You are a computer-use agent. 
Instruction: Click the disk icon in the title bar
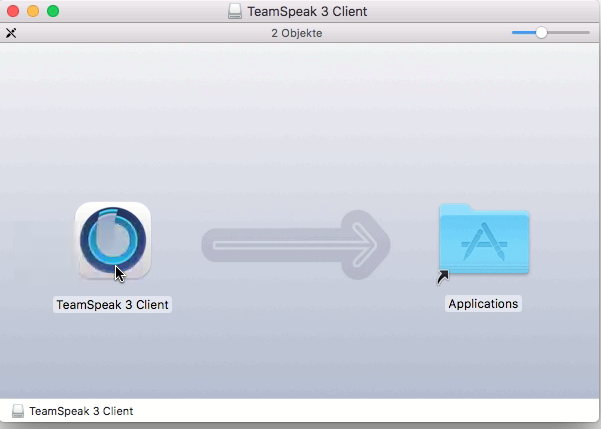point(234,12)
